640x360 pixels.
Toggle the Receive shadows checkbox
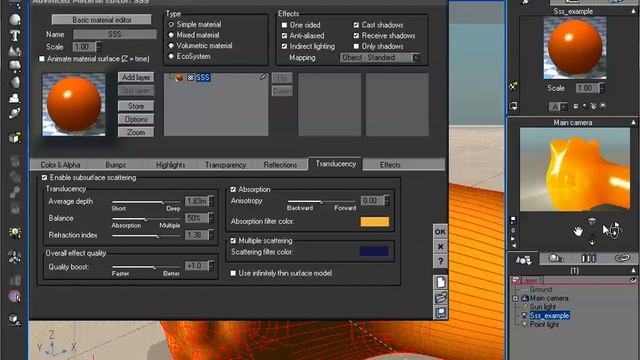(356, 36)
